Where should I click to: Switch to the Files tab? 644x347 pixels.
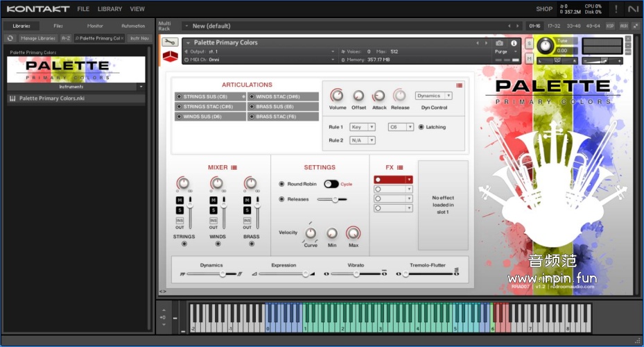58,26
